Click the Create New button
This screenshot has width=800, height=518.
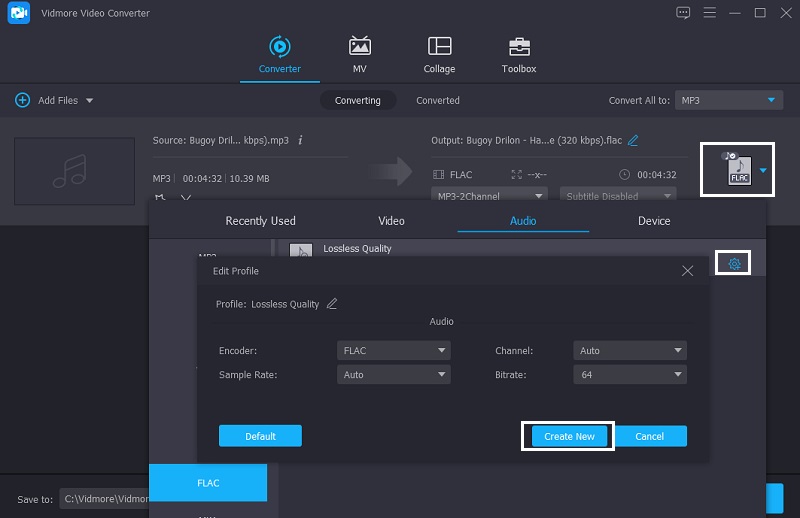point(567,436)
